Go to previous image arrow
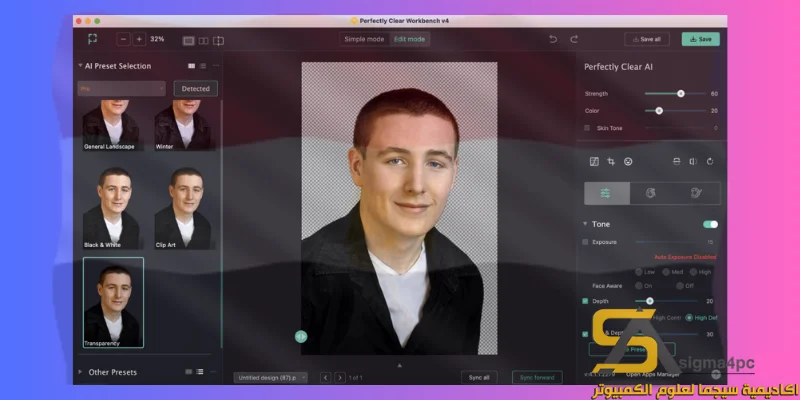Viewport: 800px width, 400px height. (326, 378)
